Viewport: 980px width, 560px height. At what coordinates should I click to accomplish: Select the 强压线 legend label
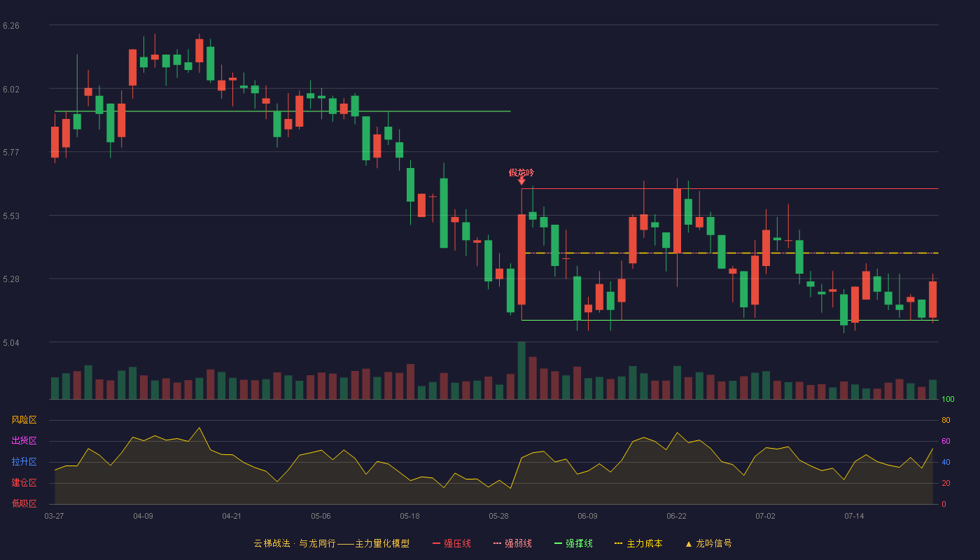pos(457,543)
